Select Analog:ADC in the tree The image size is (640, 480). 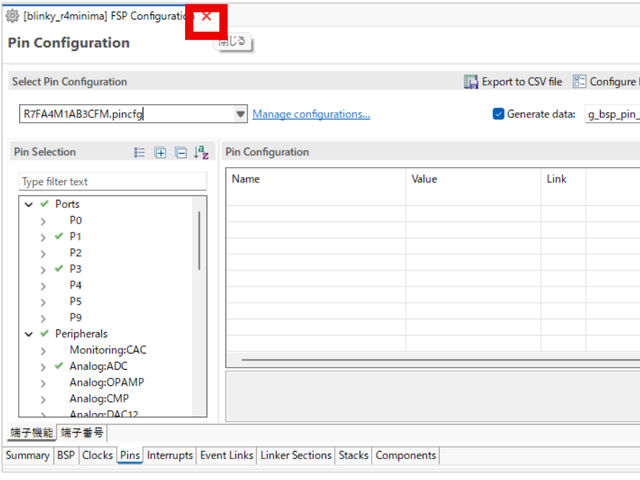pyautogui.click(x=98, y=366)
